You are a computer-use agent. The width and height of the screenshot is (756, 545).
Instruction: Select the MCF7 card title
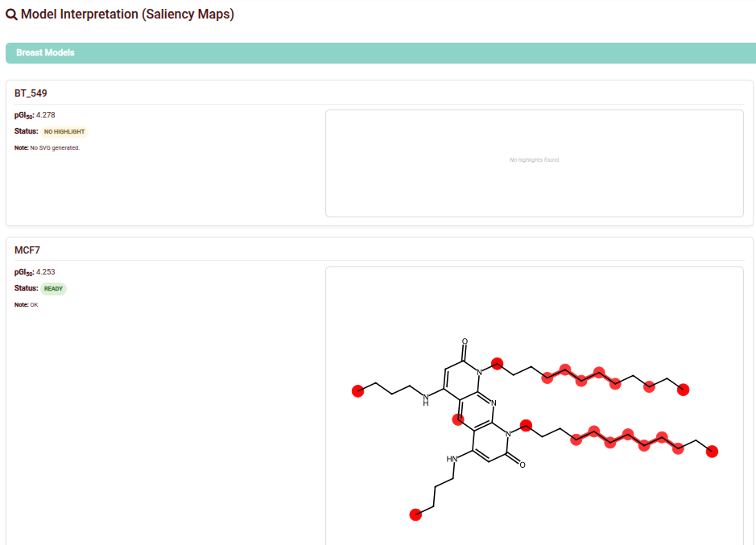click(x=27, y=250)
